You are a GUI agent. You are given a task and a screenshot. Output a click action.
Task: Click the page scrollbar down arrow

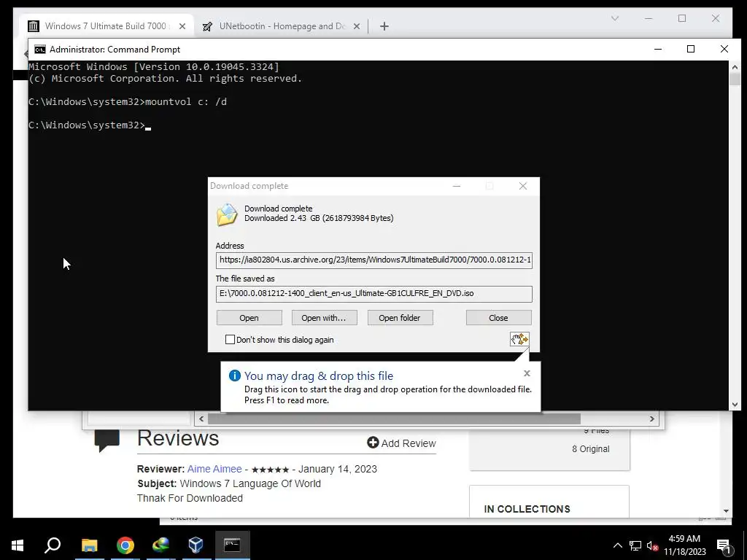(x=726, y=511)
